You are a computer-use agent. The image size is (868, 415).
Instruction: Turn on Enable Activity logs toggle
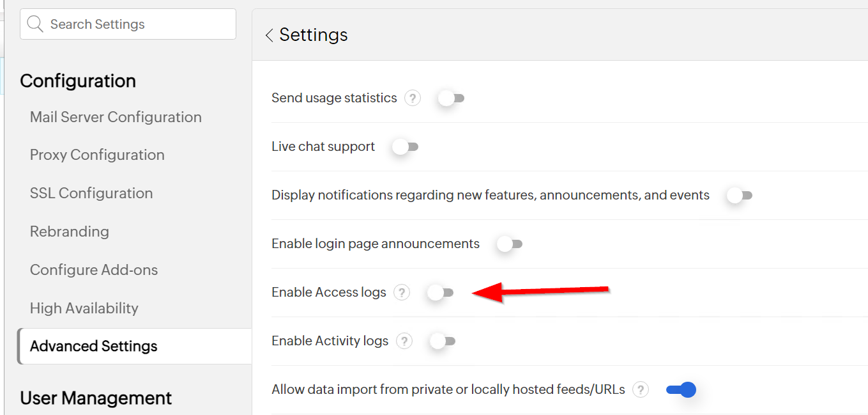coord(442,341)
